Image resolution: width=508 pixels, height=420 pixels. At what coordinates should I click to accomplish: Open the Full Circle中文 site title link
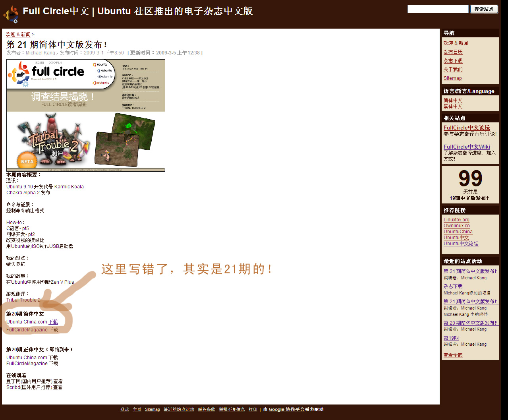(x=138, y=11)
